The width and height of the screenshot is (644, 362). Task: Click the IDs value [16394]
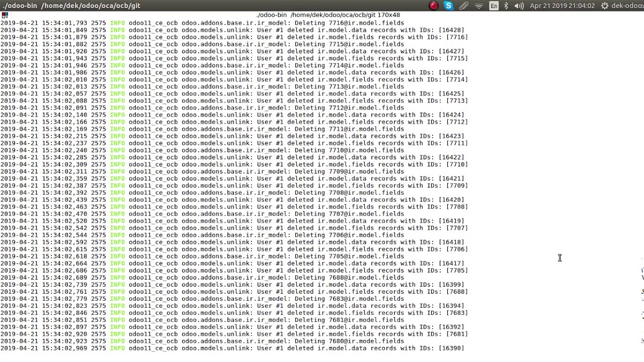(451, 306)
